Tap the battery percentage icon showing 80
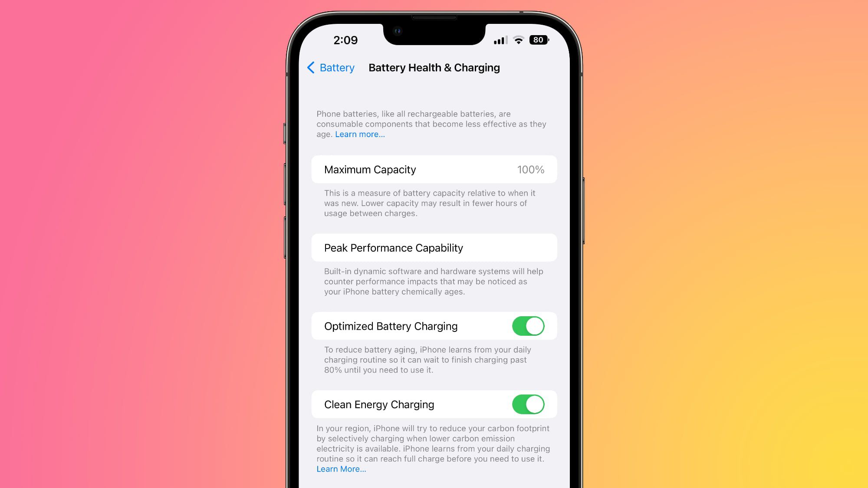The image size is (868, 488). click(x=538, y=39)
